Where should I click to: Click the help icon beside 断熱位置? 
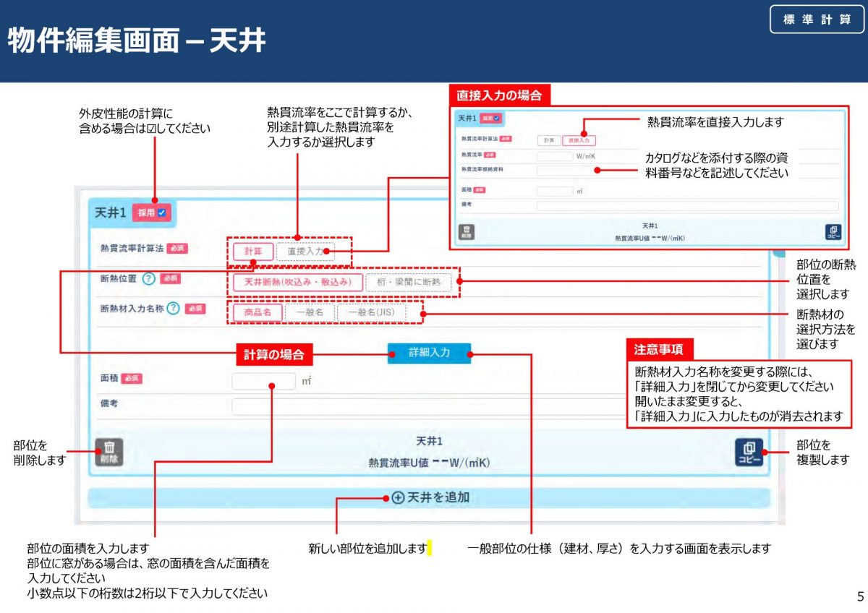[149, 279]
